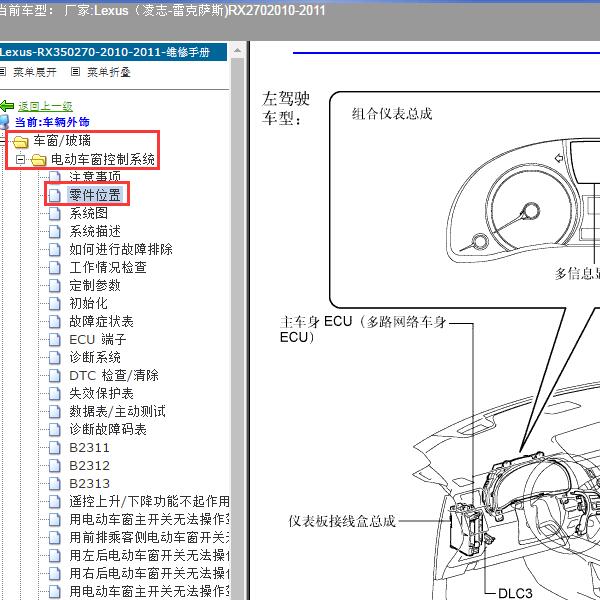Click document icon beside 诊断系统

[55, 357]
